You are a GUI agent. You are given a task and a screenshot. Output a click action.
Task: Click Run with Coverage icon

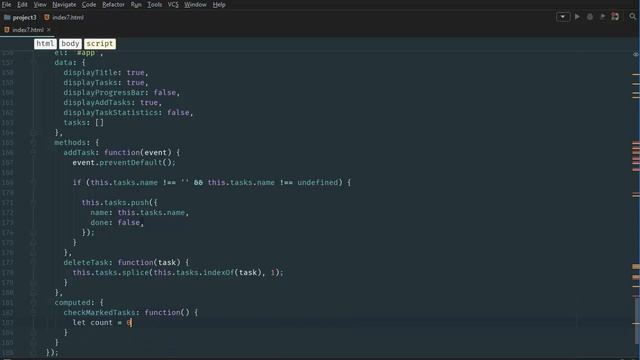pos(602,17)
